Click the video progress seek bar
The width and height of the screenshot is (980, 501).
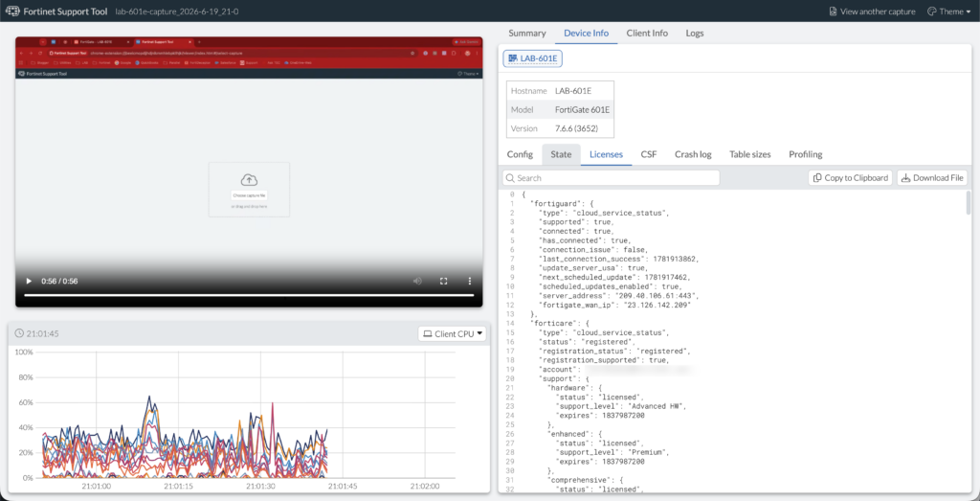coord(249,295)
